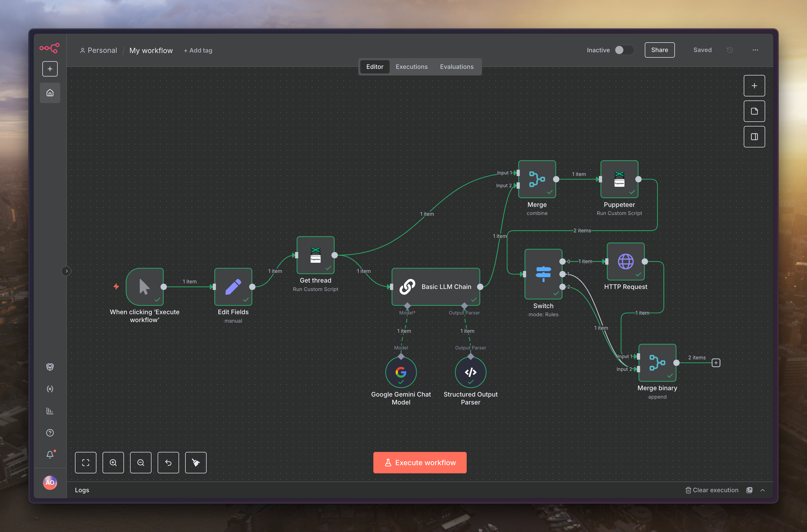This screenshot has width=807, height=532.
Task: Open the Variables icon in sidebar
Action: [50, 389]
